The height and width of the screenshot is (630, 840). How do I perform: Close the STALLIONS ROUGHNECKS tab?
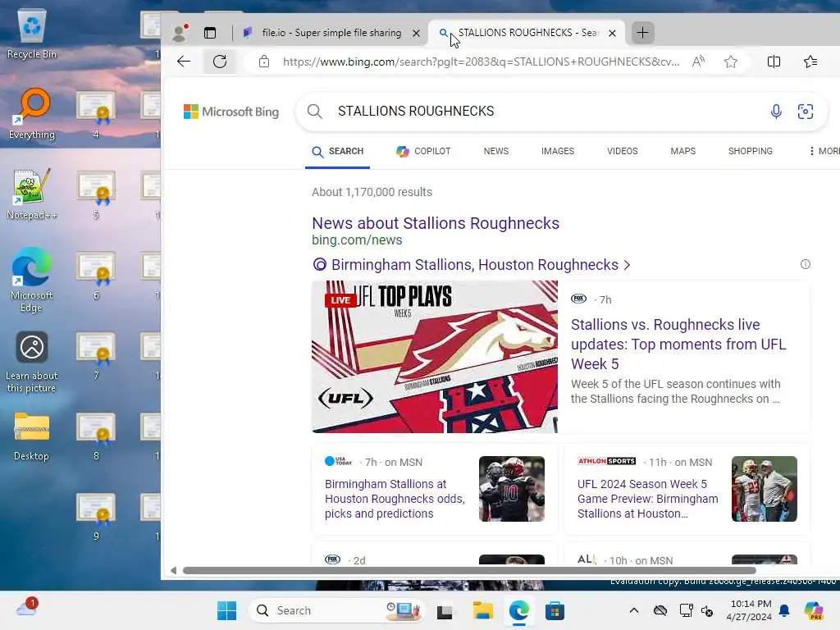pos(612,33)
